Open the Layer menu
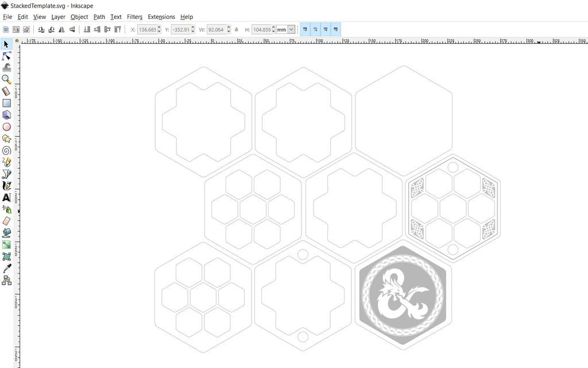 tap(58, 17)
